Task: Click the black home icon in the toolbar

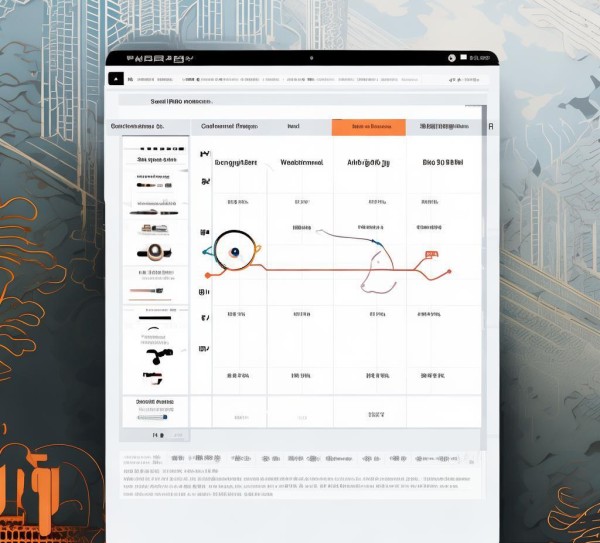Action: (x=116, y=78)
